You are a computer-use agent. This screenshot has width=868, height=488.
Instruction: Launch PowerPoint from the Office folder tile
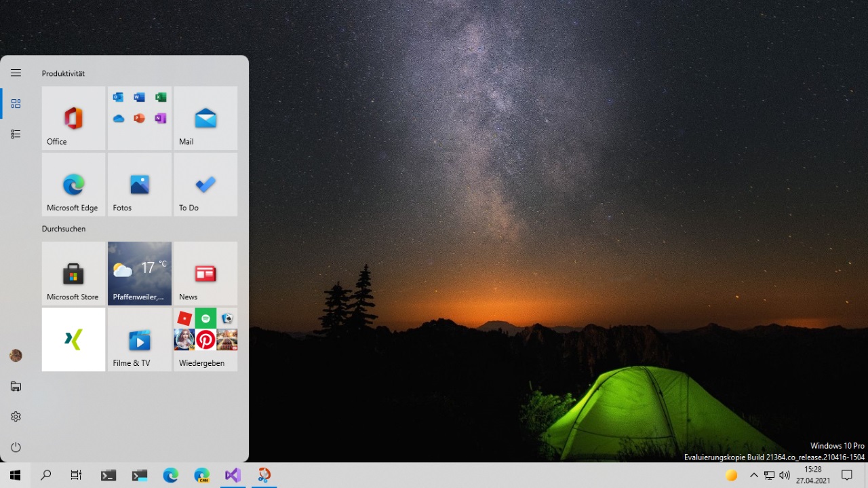140,118
